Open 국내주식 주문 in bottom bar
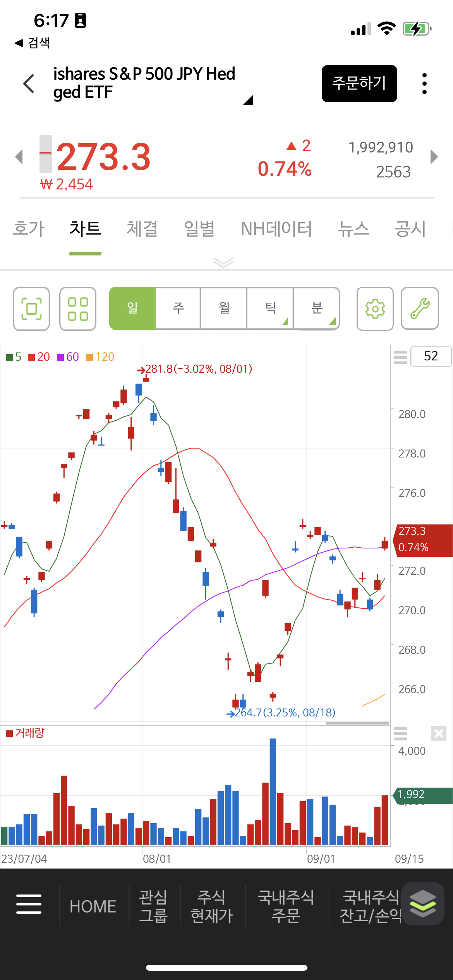 (x=286, y=906)
